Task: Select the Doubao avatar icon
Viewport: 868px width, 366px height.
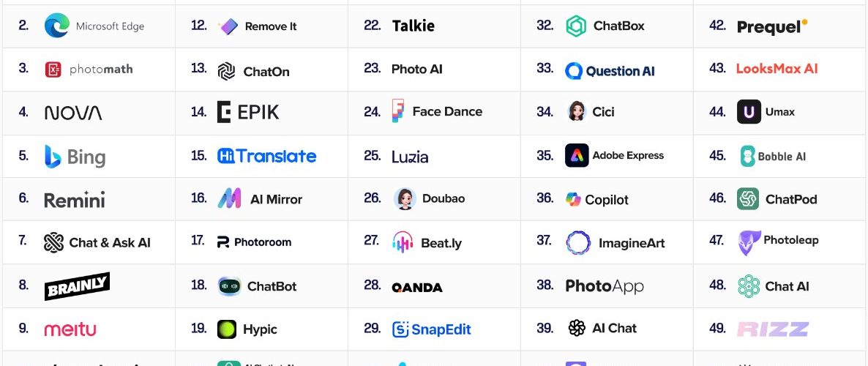Action: 405,199
